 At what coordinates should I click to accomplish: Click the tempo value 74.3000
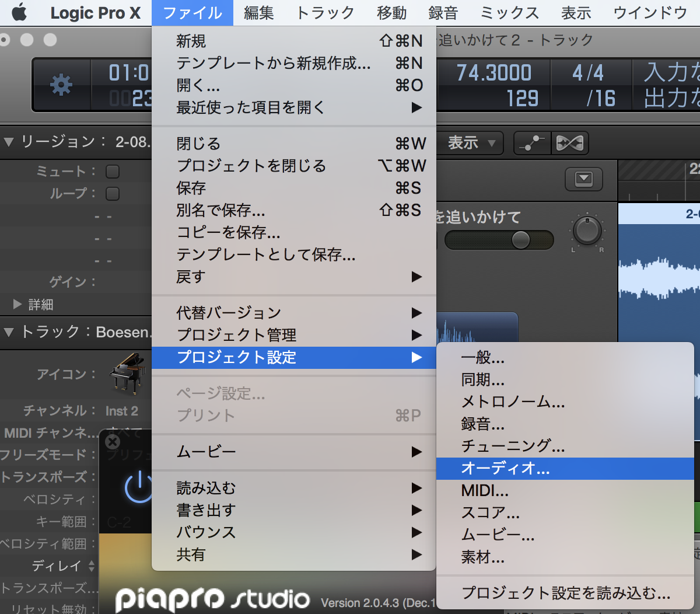494,73
